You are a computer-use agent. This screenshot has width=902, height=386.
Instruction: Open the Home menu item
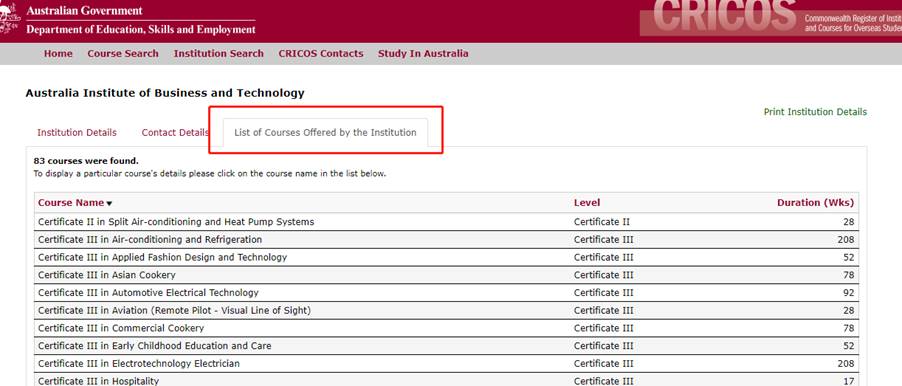[x=58, y=53]
